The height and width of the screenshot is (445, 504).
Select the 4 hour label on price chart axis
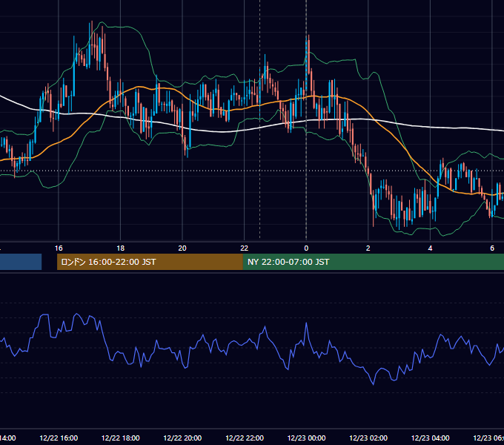pyautogui.click(x=430, y=248)
